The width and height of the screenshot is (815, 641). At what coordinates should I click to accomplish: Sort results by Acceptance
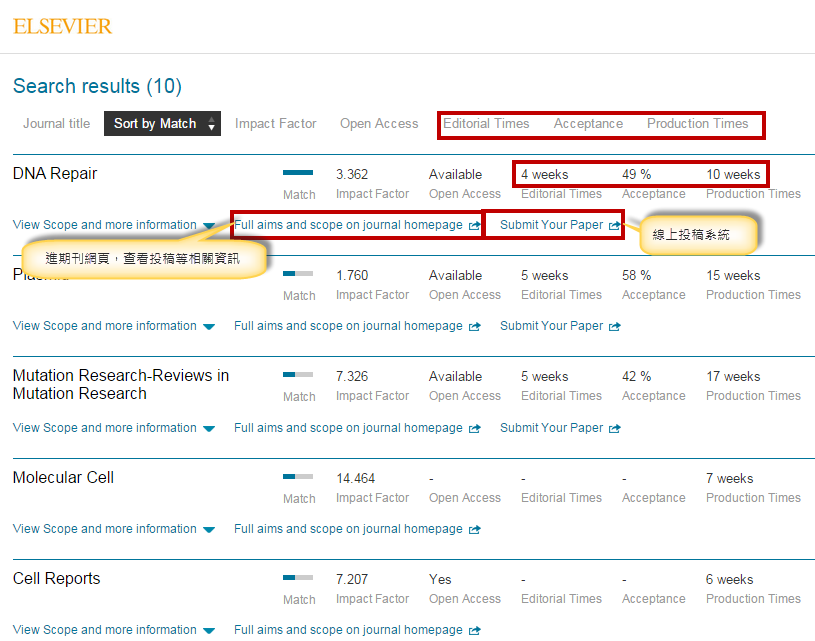pos(588,124)
